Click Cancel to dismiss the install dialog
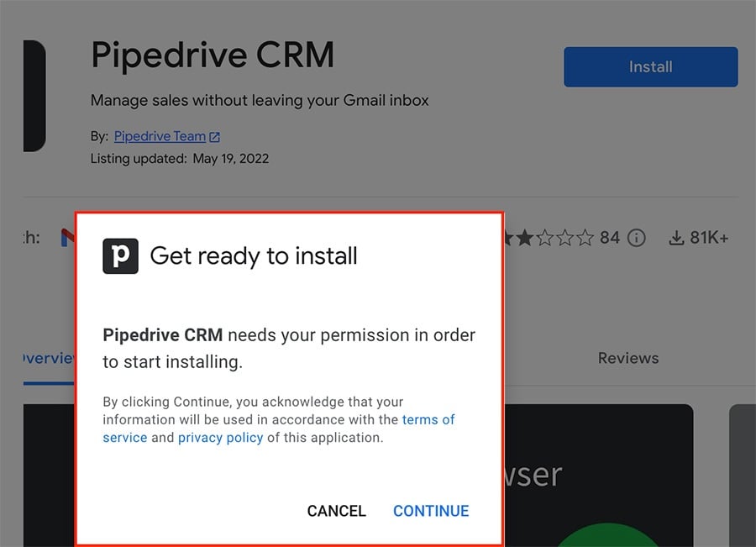 pyautogui.click(x=336, y=511)
